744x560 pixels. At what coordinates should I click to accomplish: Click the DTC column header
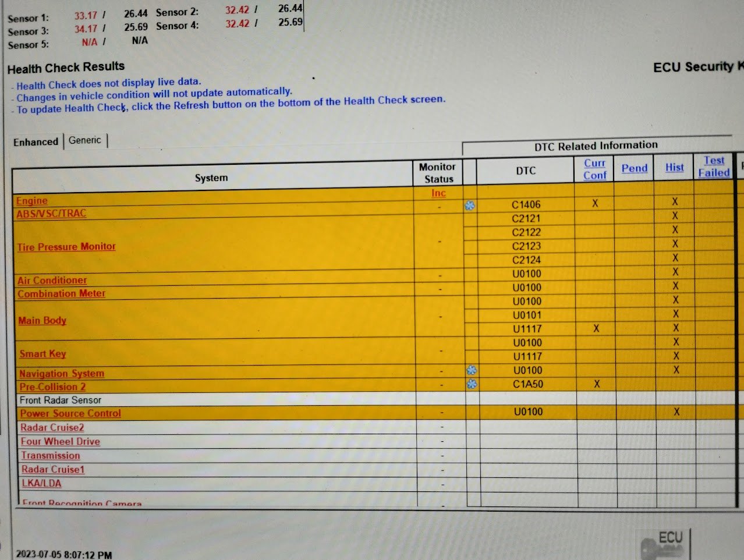pos(526,171)
